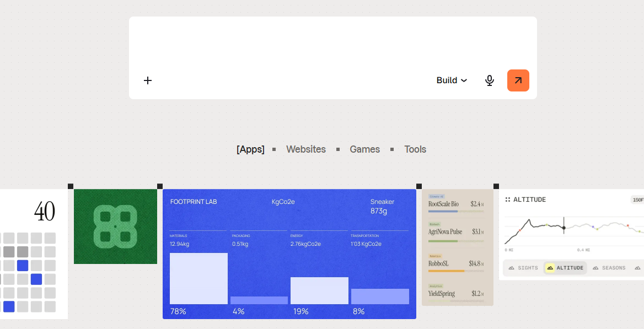Click the 2.76kgCo2e energy value
Screen dimensions: 644x329
(x=305, y=244)
